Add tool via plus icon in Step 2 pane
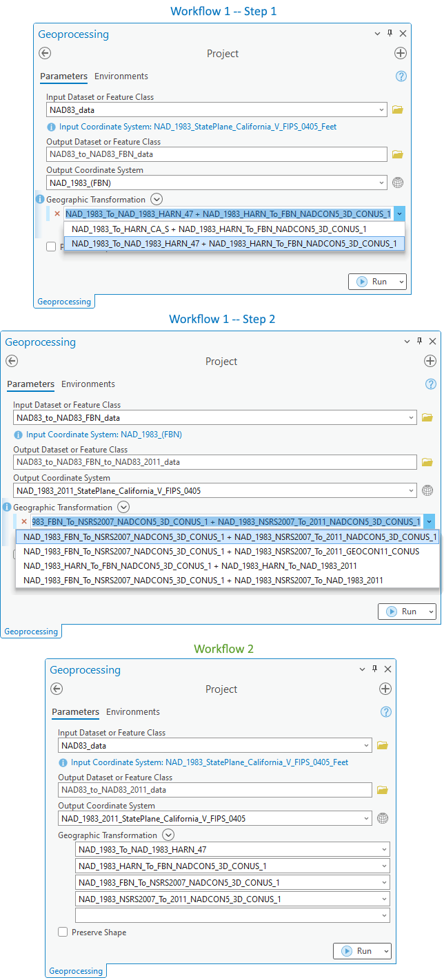 point(430,362)
